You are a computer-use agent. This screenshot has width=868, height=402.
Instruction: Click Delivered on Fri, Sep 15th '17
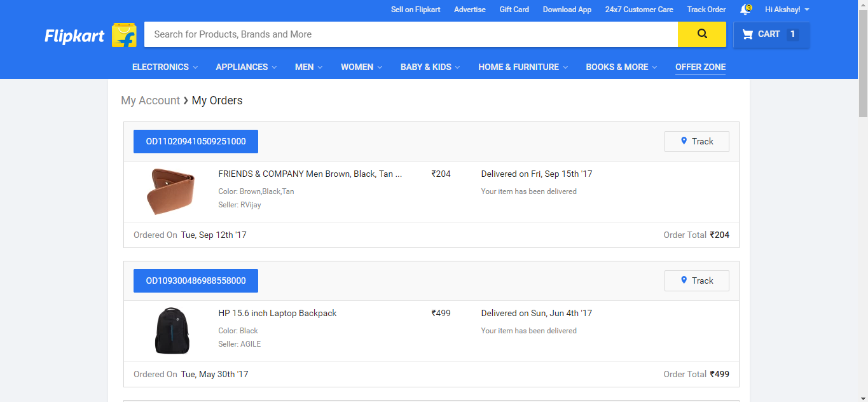coord(537,174)
